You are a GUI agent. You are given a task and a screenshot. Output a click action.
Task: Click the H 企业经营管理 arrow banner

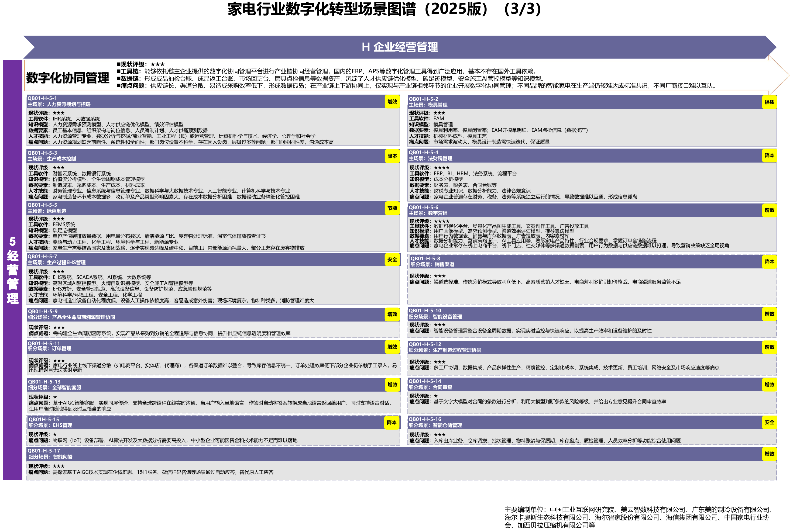click(x=400, y=47)
